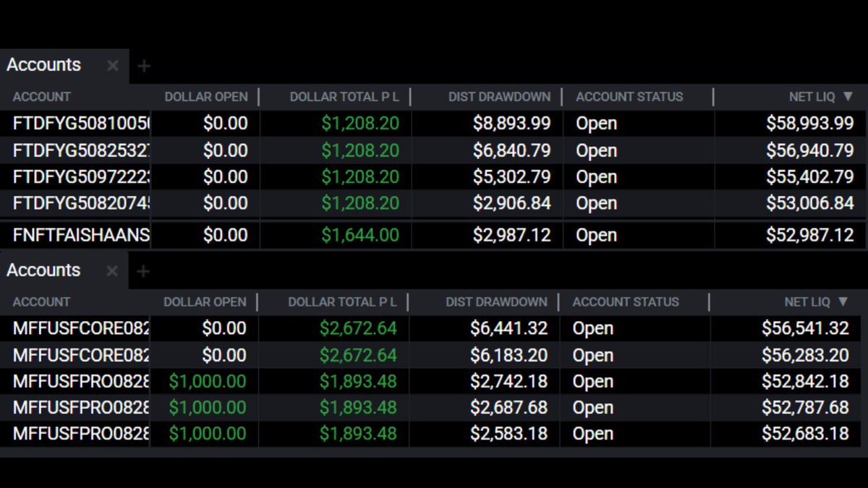Image resolution: width=868 pixels, height=488 pixels.
Task: Select account FNFTFAISHAANS
Action: click(x=81, y=236)
